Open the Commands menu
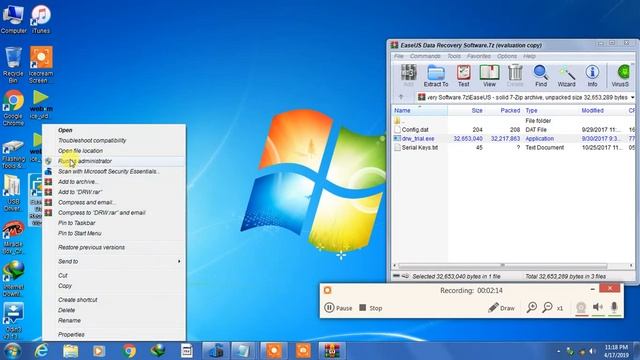640x360 pixels. [x=425, y=56]
